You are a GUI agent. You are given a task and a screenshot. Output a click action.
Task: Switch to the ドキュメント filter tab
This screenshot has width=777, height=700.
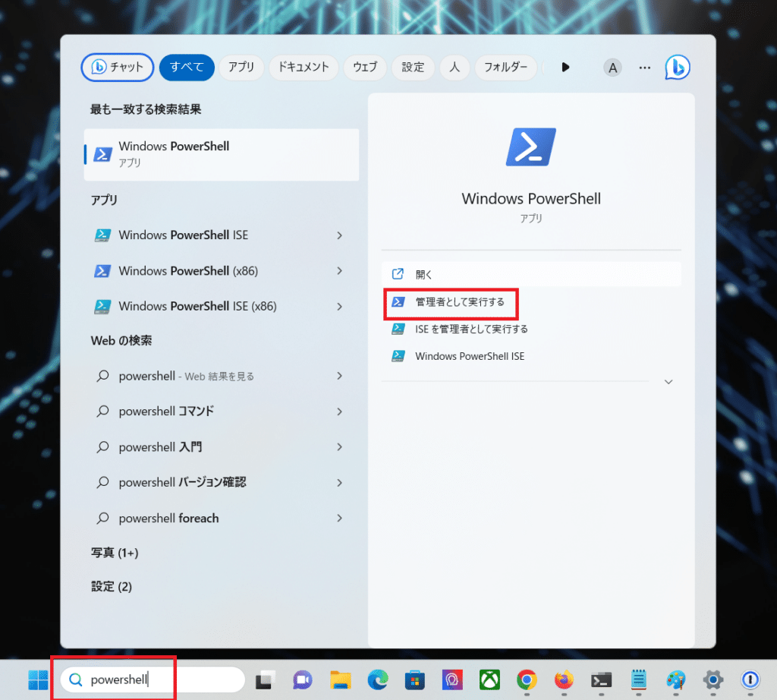[304, 67]
